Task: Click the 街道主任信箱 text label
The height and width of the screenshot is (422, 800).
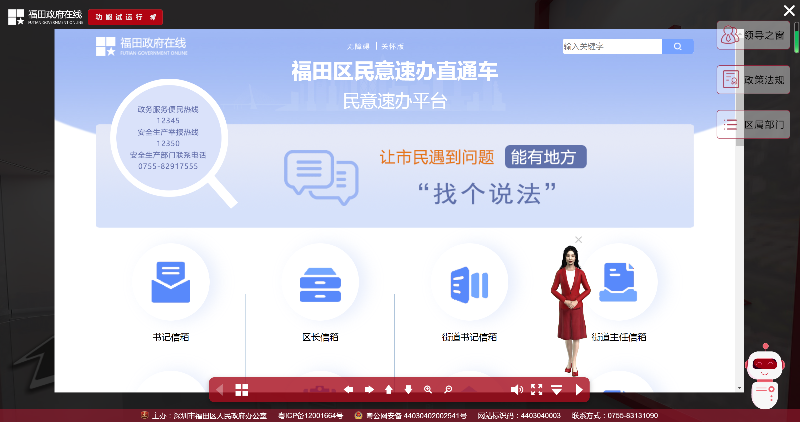Action: coord(619,337)
